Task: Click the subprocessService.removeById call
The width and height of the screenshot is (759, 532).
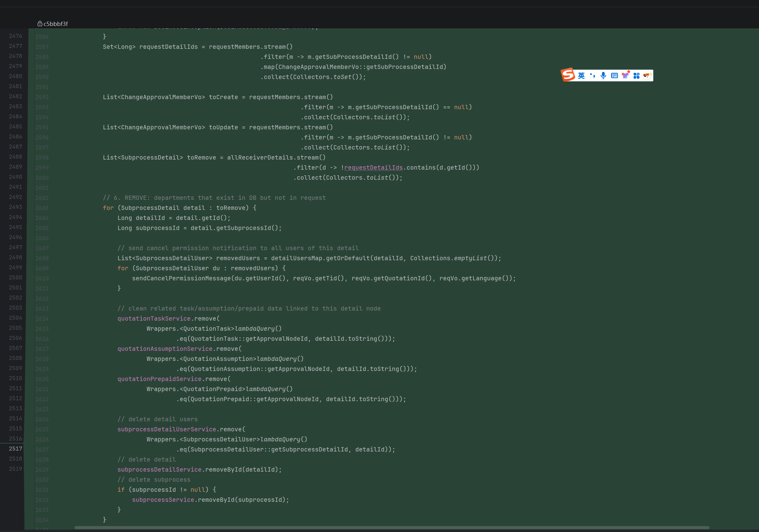Action: point(210,500)
